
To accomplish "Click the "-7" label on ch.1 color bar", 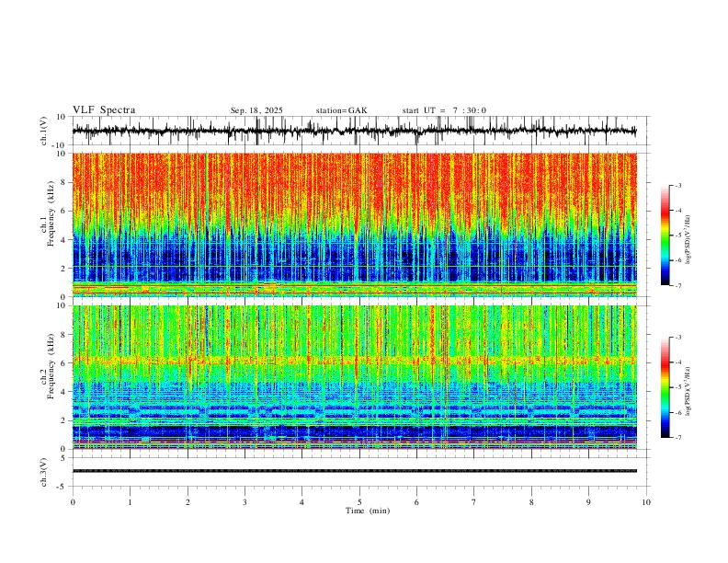I will click(x=678, y=285).
